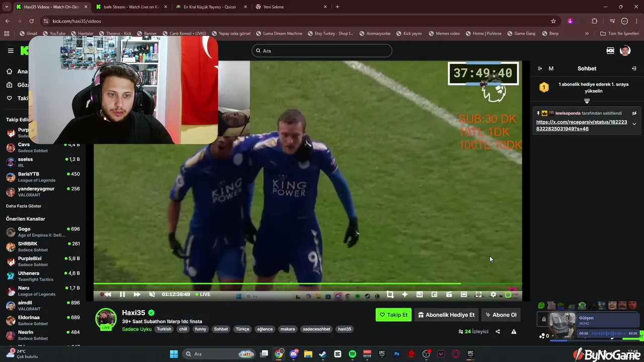
Task: Open the Haxi35 channel avatar
Action: 106,319
